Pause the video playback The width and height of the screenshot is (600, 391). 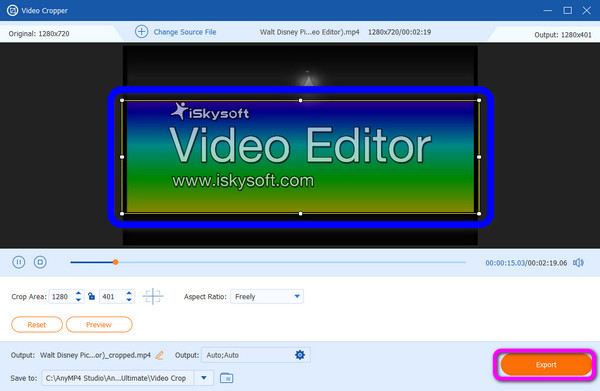click(19, 262)
